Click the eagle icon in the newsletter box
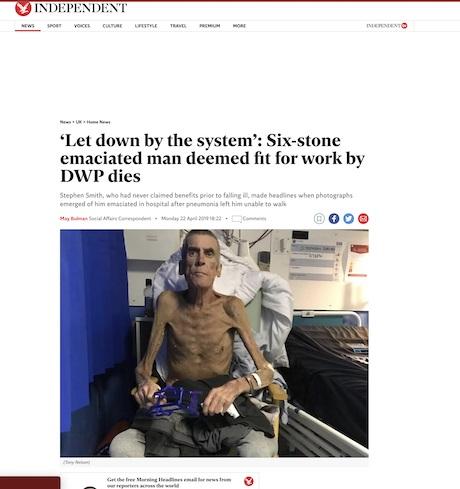This screenshot has width=460, height=489. pos(249,481)
